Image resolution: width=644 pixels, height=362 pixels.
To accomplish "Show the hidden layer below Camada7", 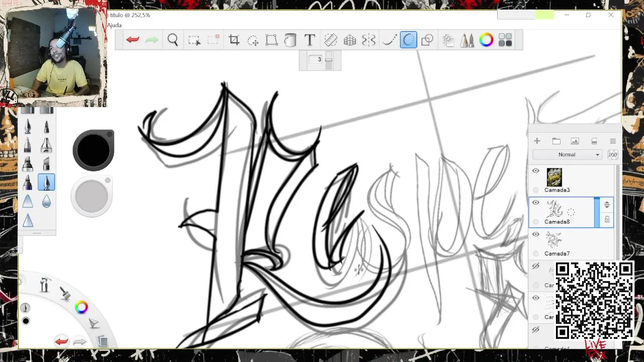I will pyautogui.click(x=536, y=266).
